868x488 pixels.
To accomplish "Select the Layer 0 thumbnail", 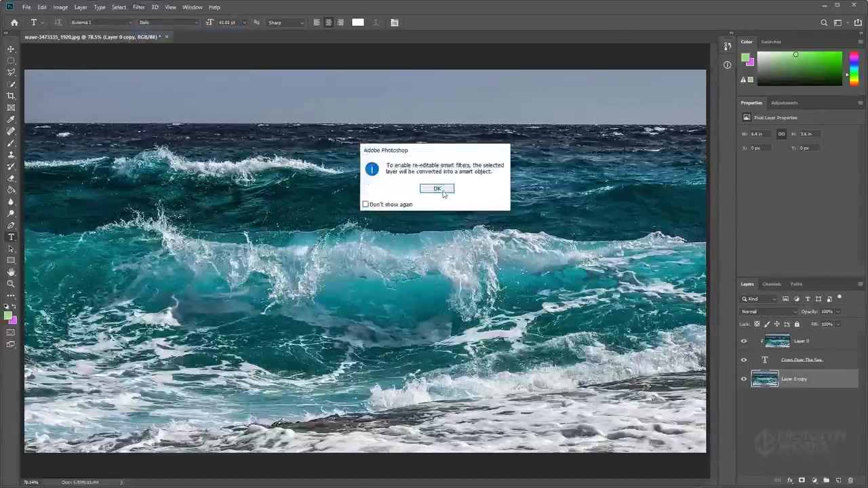I will (777, 341).
